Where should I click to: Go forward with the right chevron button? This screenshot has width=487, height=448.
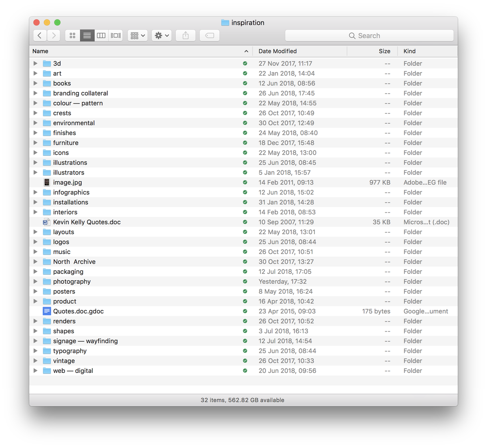tap(54, 36)
